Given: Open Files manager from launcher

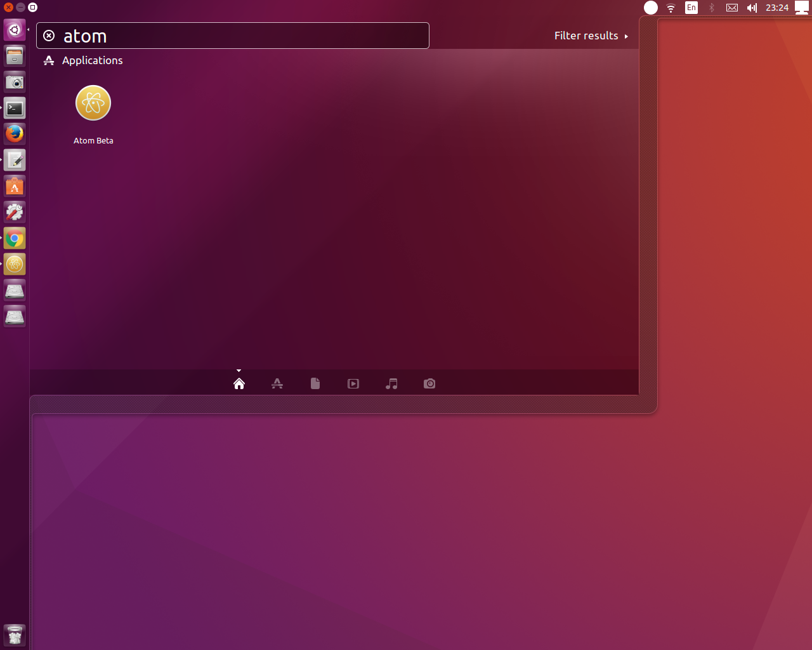Looking at the screenshot, I should (15, 56).
